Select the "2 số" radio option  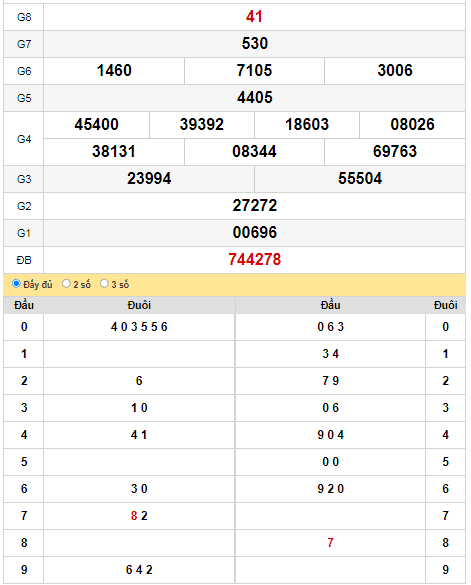(x=66, y=284)
